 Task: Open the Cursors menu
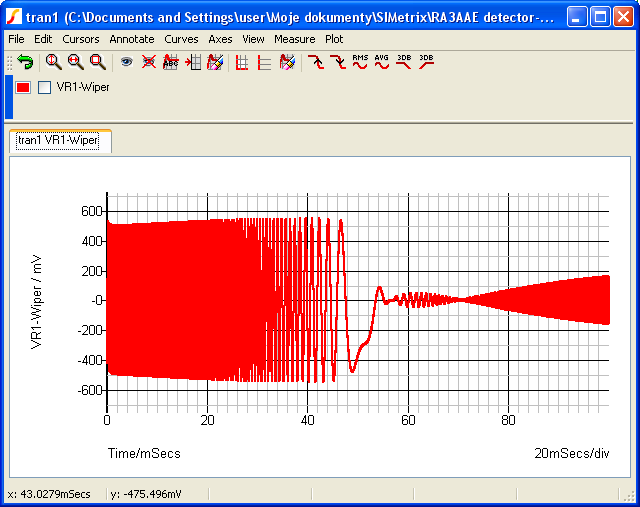click(x=81, y=39)
